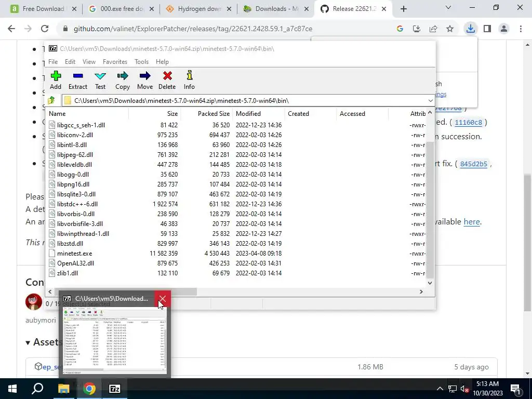The width and height of the screenshot is (532, 399).
Task: Select libvorbisfile-3.dll row
Action: [x=236, y=223]
